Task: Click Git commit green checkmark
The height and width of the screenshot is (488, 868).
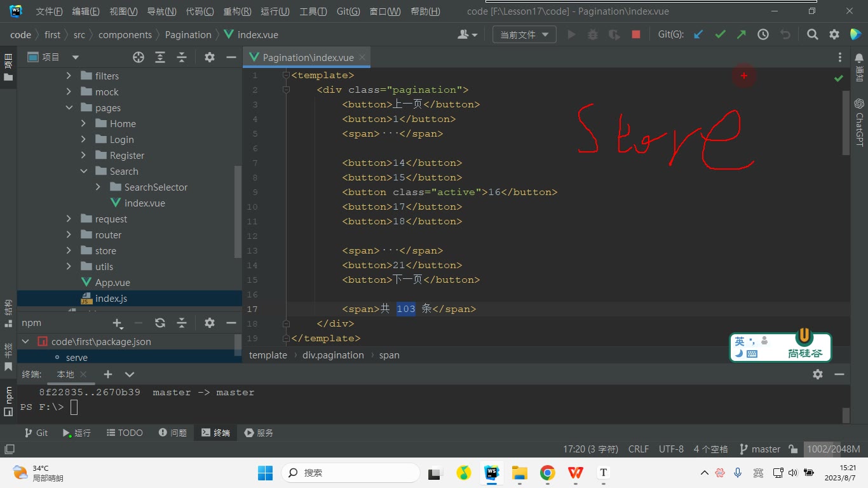Action: point(720,35)
